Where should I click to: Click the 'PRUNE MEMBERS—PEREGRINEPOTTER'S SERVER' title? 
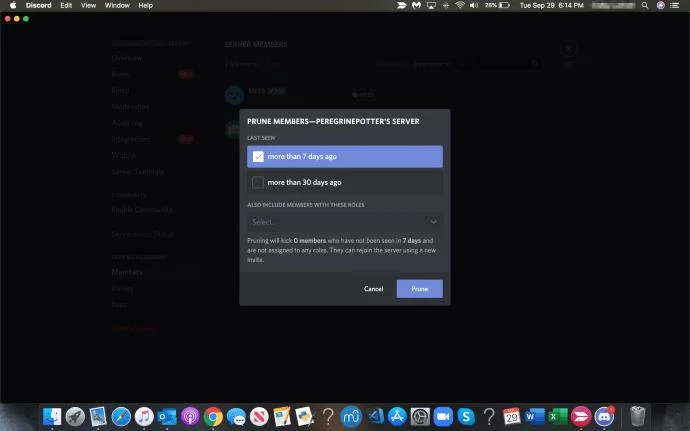coord(333,122)
